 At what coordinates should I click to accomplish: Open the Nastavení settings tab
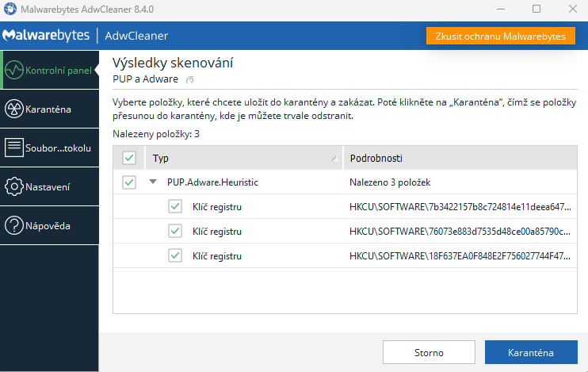click(49, 186)
